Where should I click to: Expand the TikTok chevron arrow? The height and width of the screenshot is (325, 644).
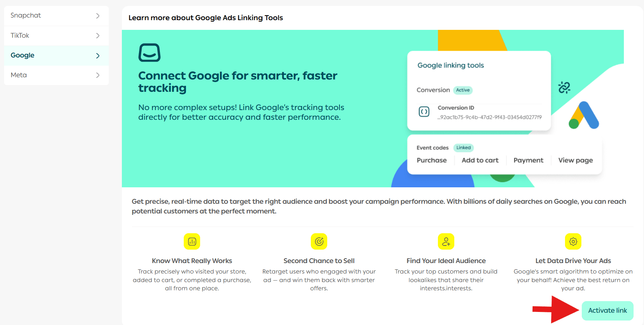click(x=98, y=36)
